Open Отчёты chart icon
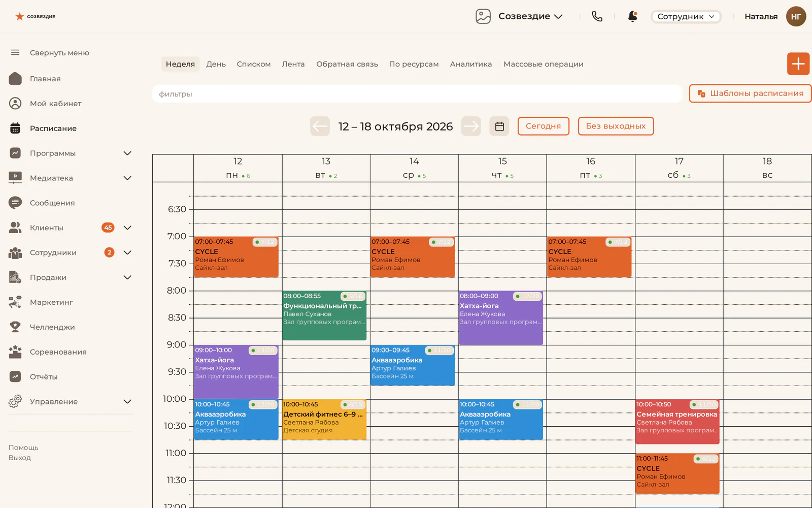Screen dimensions: 812x508 point(15,376)
